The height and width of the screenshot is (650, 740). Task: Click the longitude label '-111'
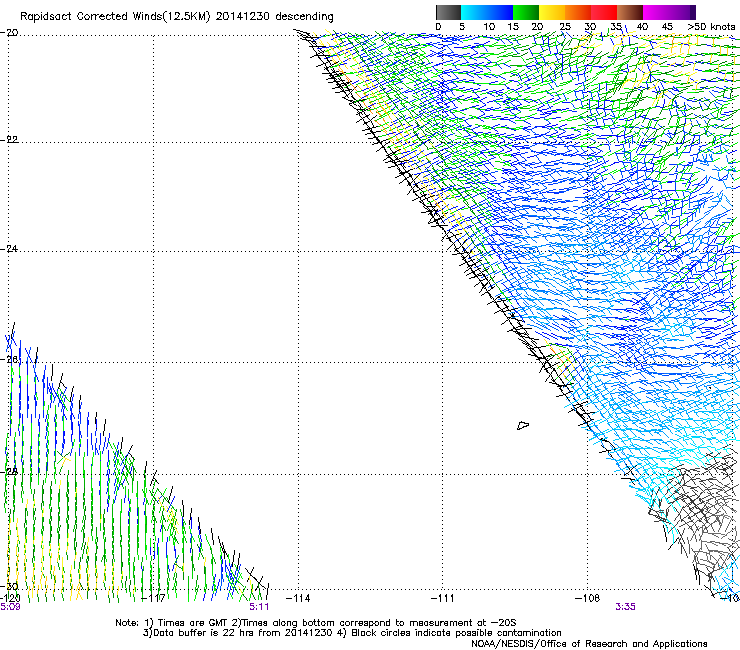pos(443,599)
